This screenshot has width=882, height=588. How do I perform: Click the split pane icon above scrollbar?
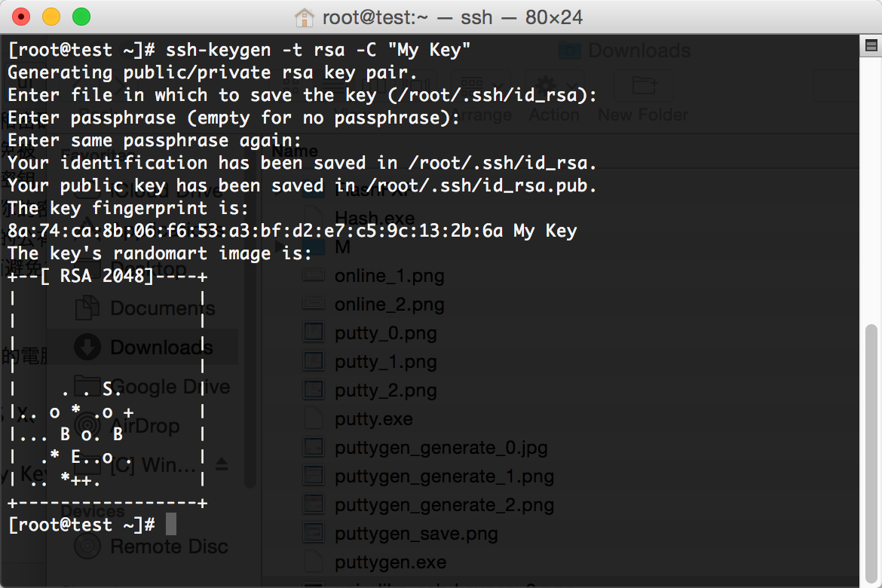click(871, 46)
